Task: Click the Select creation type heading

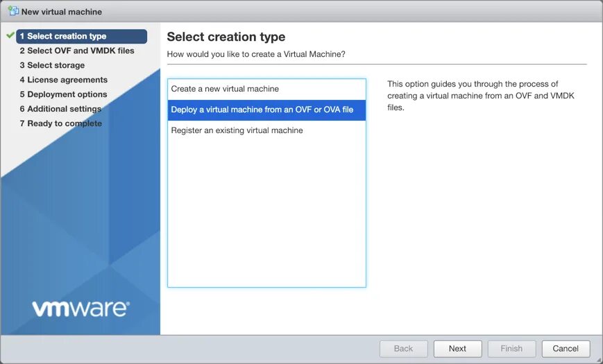Action: (x=226, y=37)
